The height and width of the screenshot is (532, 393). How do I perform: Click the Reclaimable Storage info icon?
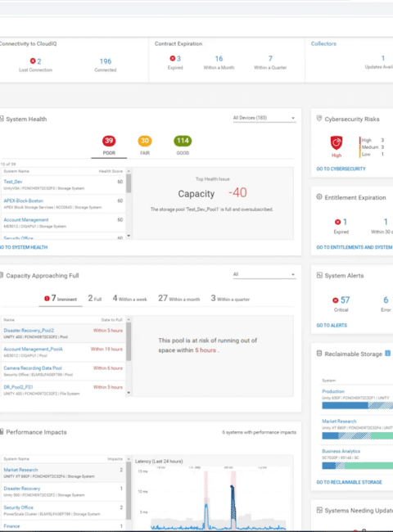click(387, 354)
